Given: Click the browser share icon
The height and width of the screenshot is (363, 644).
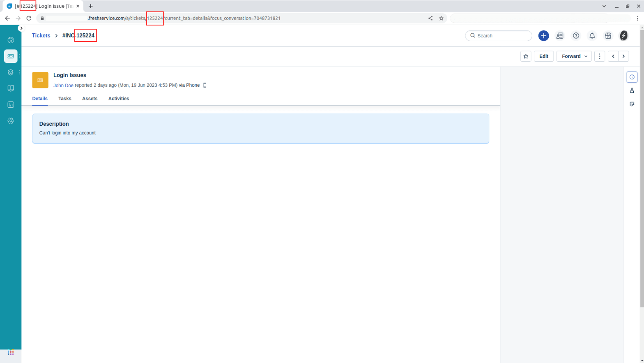Looking at the screenshot, I should point(430,18).
